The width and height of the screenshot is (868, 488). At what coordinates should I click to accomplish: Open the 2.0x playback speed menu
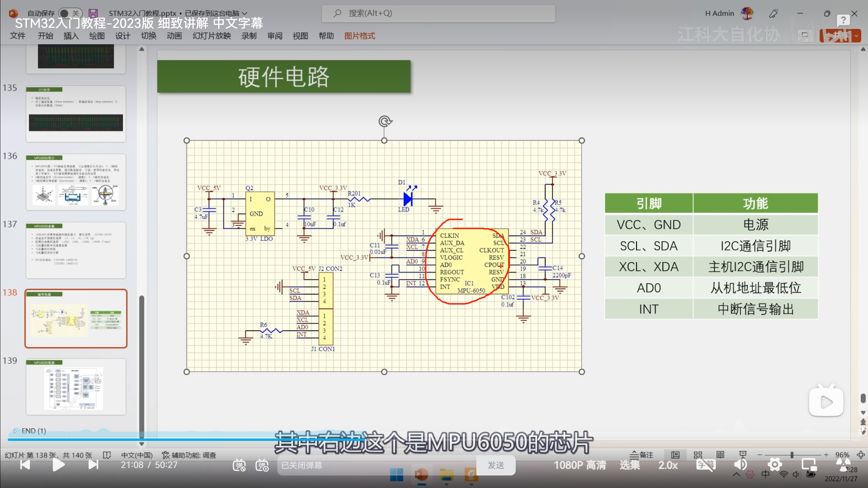pyautogui.click(x=668, y=465)
